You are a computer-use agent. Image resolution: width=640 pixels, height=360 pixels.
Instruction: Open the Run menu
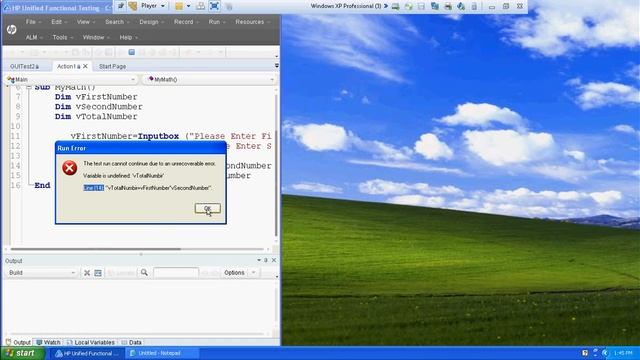[216, 22]
